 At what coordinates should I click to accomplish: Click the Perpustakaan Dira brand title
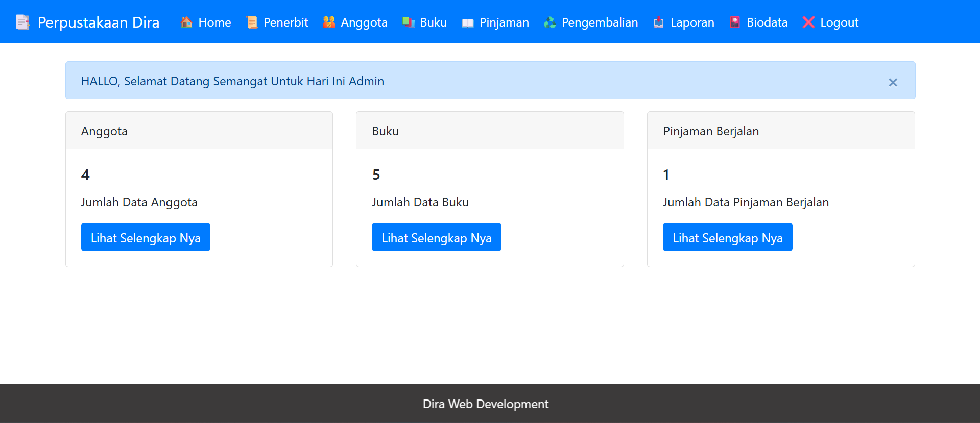(x=99, y=22)
